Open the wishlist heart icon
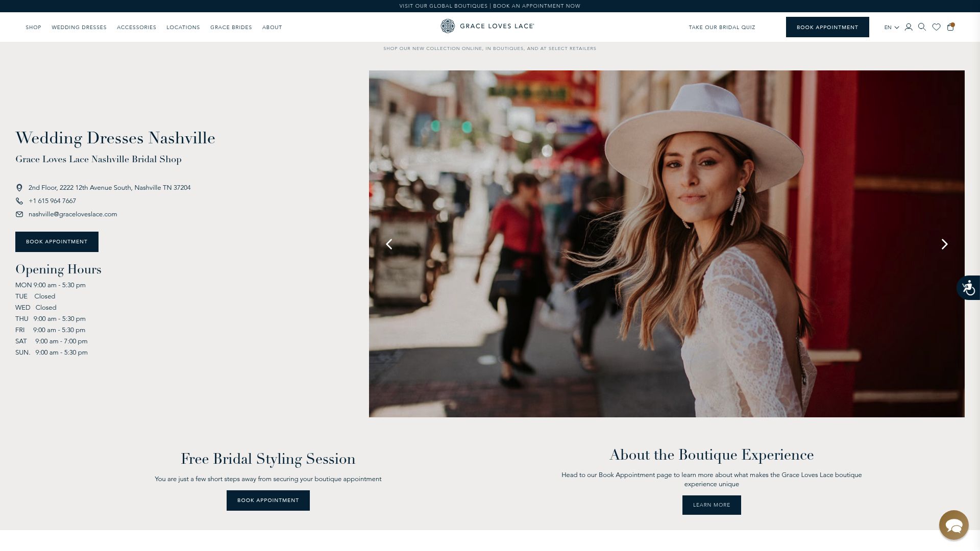The image size is (980, 551). [x=936, y=27]
